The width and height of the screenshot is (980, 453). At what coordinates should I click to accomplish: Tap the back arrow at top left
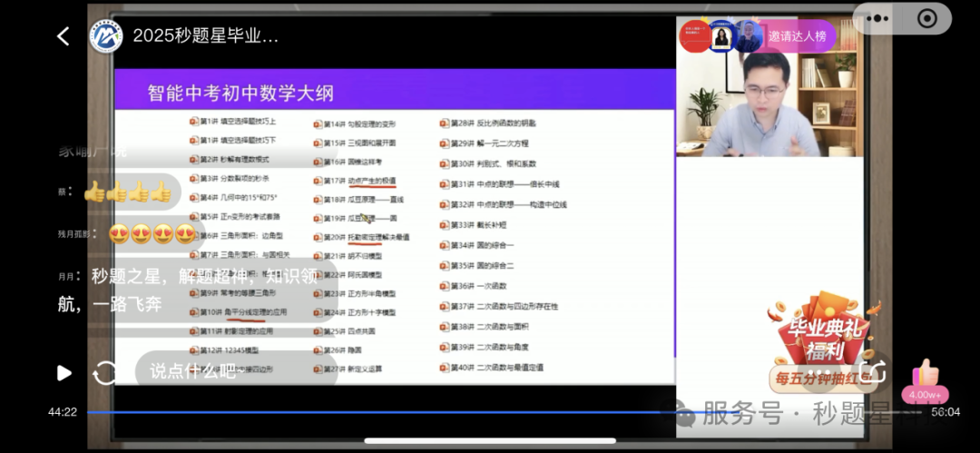pyautogui.click(x=64, y=36)
